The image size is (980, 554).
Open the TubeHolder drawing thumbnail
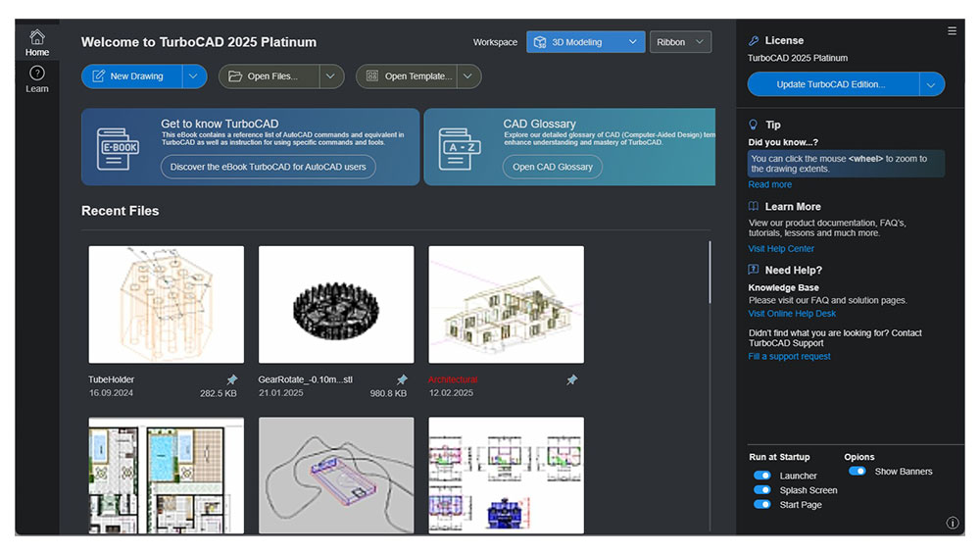point(167,305)
